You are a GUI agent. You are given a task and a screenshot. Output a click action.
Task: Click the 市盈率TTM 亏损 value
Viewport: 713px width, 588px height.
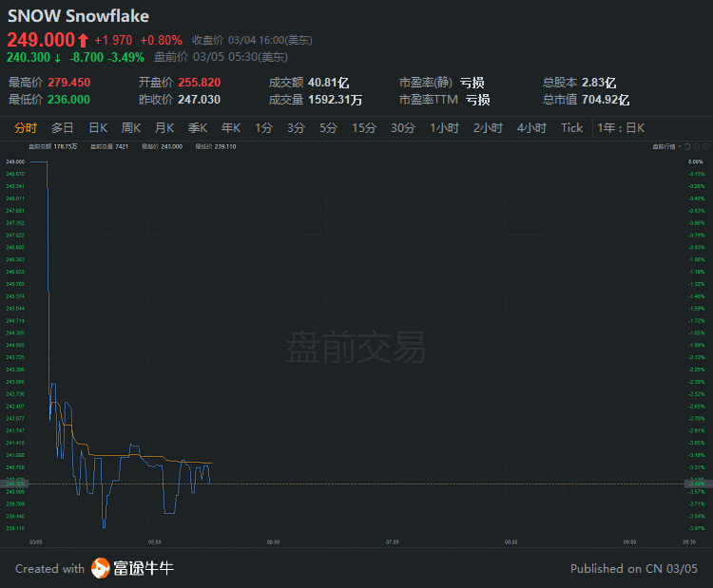pyautogui.click(x=478, y=100)
